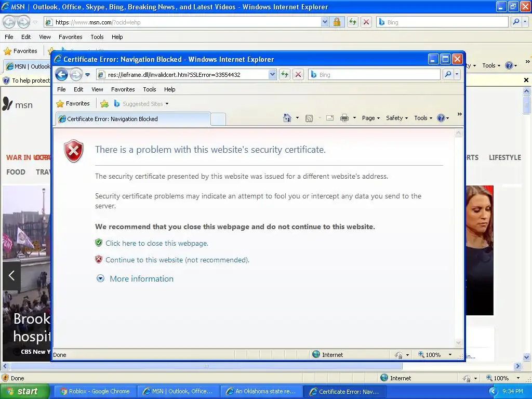
Task: Click zoom magnifier icon in Certificate window status bar
Action: pyautogui.click(x=421, y=354)
